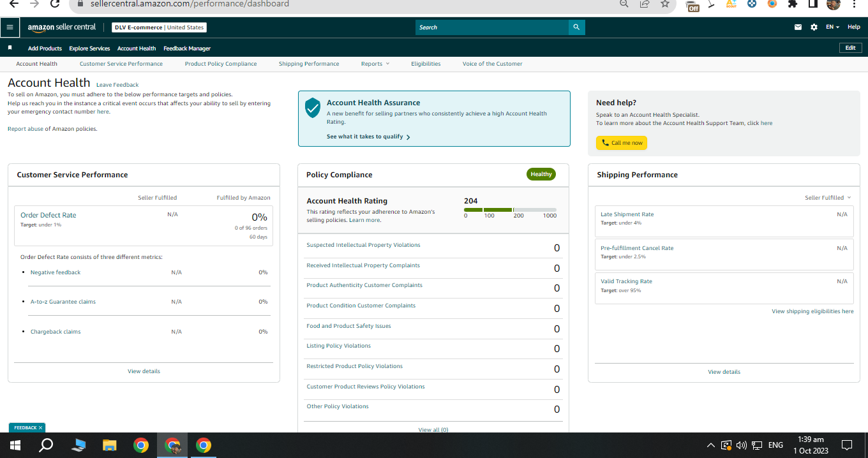This screenshot has height=458, width=868.
Task: Open Windows taskbar search
Action: pos(46,445)
